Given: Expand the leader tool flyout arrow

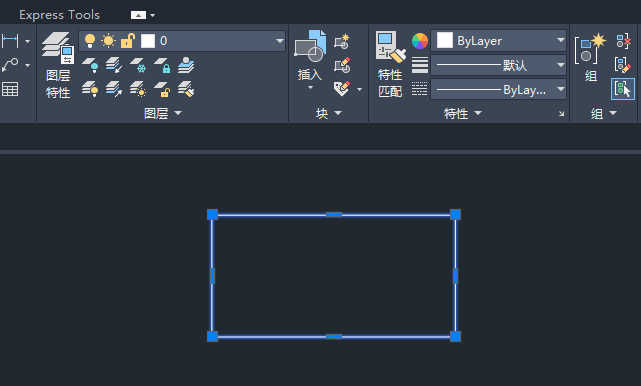Looking at the screenshot, I should click(27, 65).
